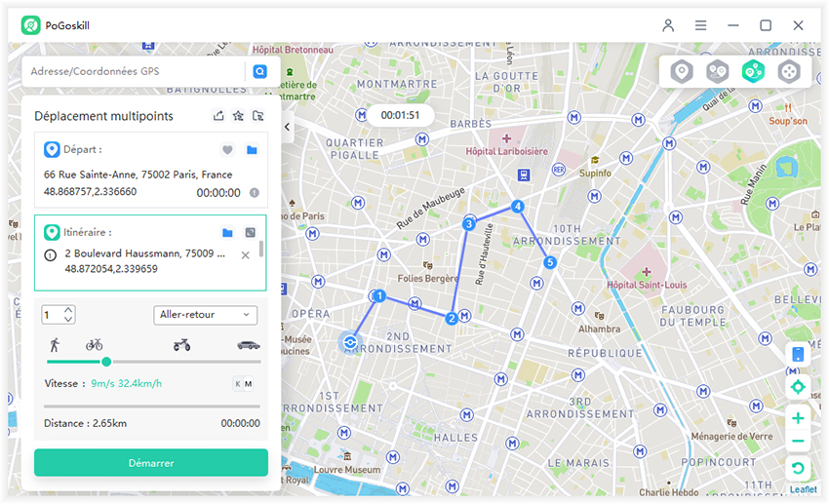Click the current location marker near Opéra
The image size is (829, 504).
click(349, 342)
